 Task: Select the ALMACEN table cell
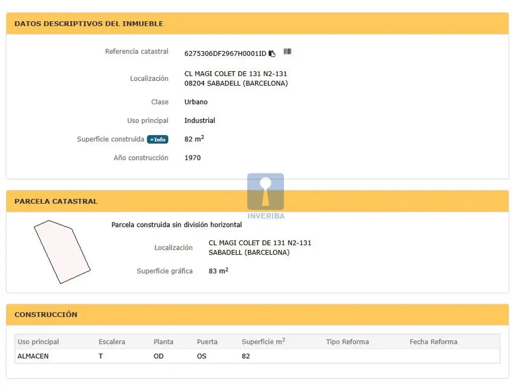[33, 356]
